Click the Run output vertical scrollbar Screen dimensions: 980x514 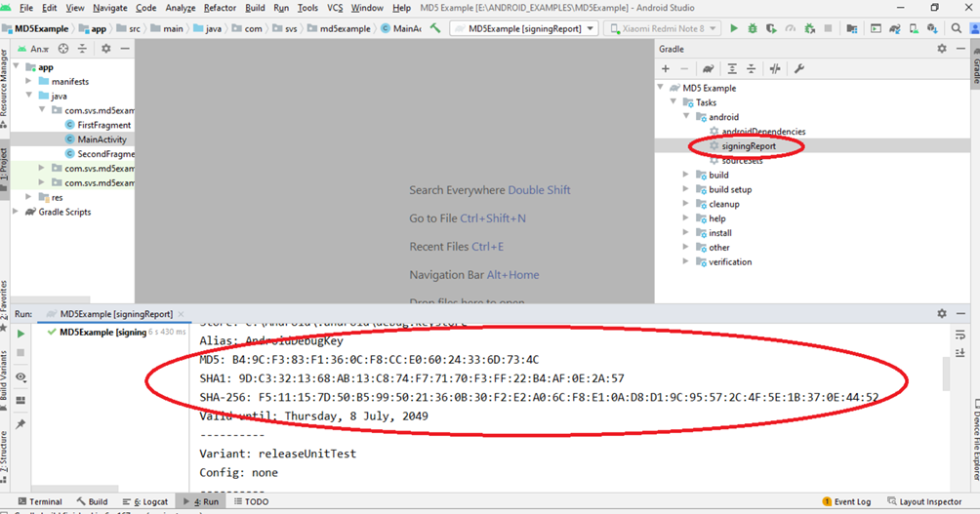pos(944,376)
